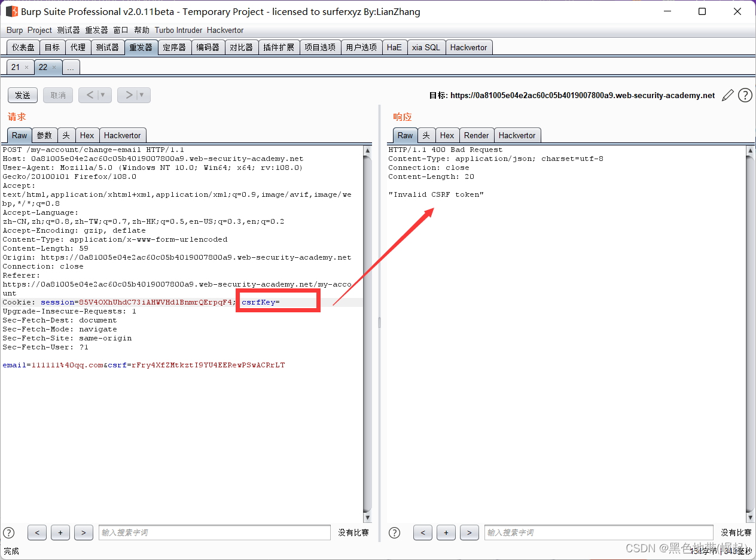Viewport: 756px width, 560px height.
Task: Click request pane scrollbar up arrow
Action: 367,151
